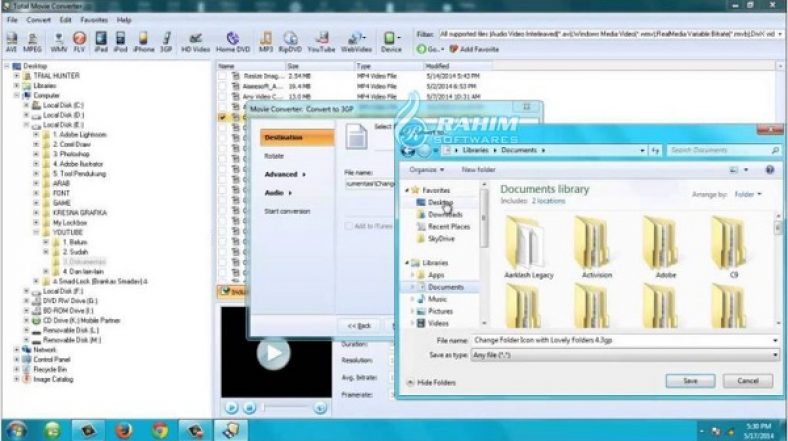This screenshot has width=788, height=441.
Task: Click Add Favorite heart icon
Action: point(473,49)
